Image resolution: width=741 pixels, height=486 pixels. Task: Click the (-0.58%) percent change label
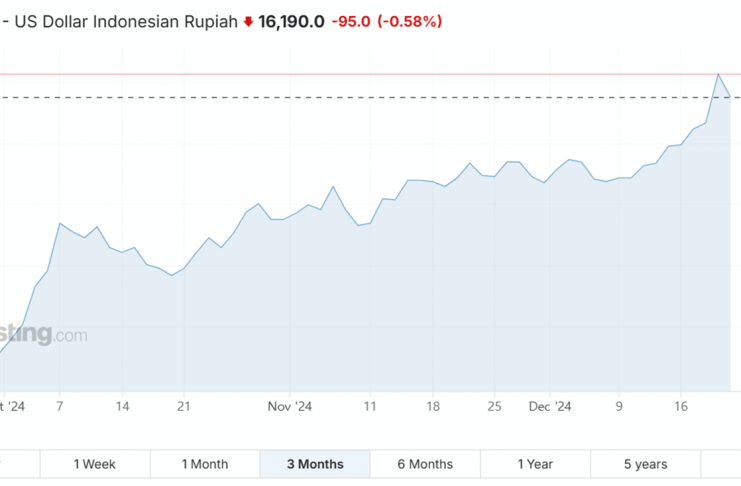point(410,21)
